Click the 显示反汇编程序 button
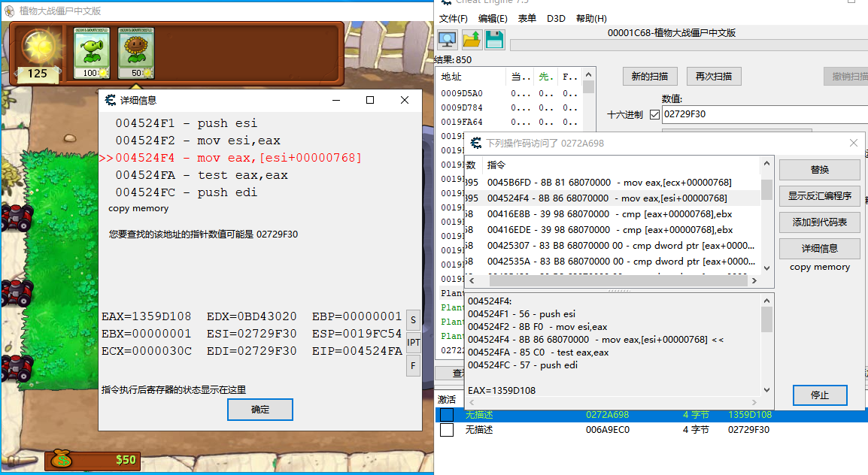This screenshot has width=868, height=475. [x=819, y=196]
